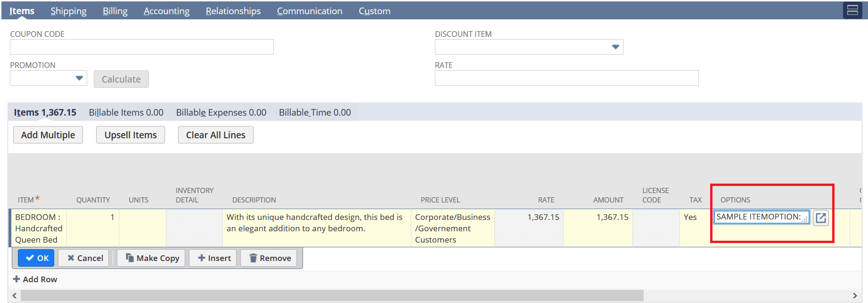Select the Relationships tab
Screen dimensions: 868x303
coord(233,10)
